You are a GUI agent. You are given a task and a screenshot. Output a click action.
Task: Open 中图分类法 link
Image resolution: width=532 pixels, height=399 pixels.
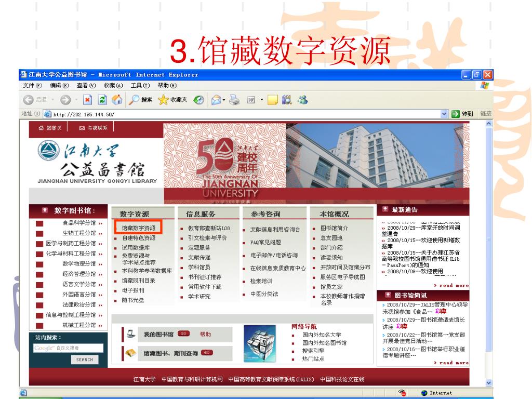pyautogui.click(x=264, y=294)
